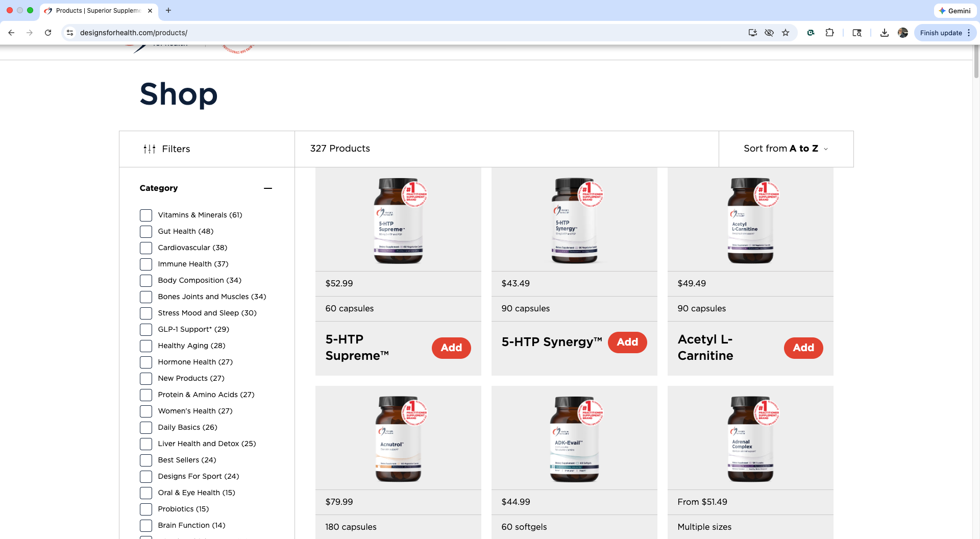Click the page vertical scrollbar
The width and height of the screenshot is (980, 539).
(976, 61)
